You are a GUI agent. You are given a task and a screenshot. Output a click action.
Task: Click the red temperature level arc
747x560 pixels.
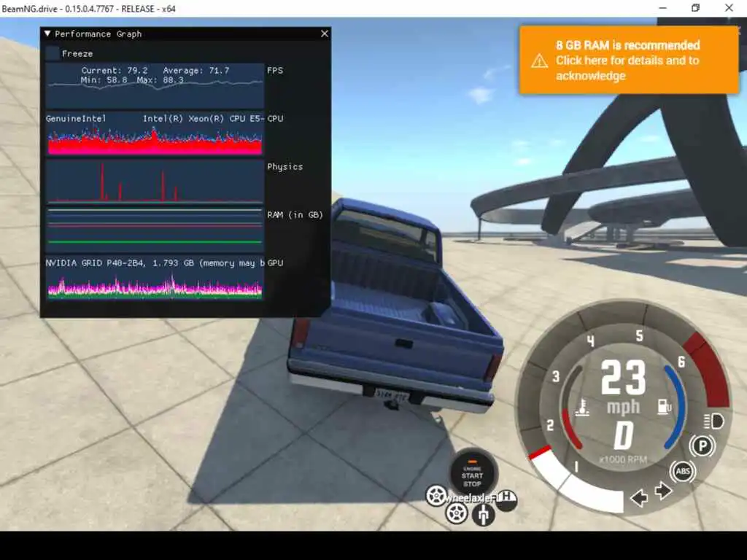pos(571,429)
